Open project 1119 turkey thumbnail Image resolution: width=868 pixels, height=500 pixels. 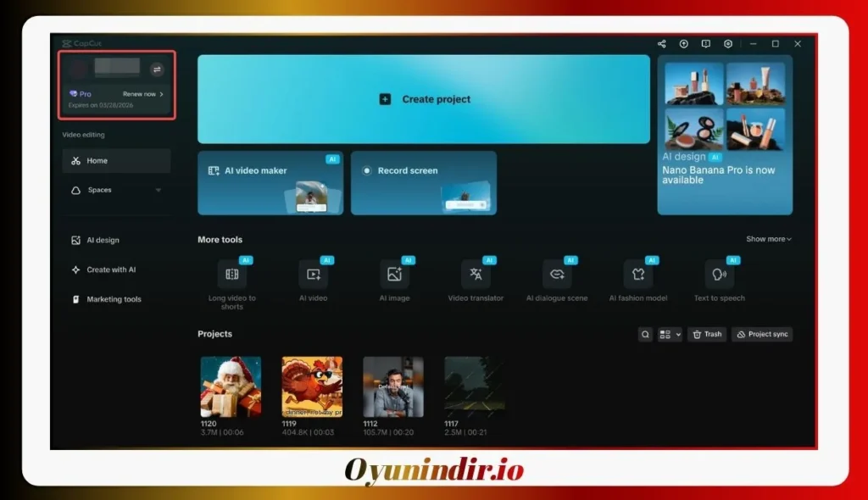(x=312, y=386)
